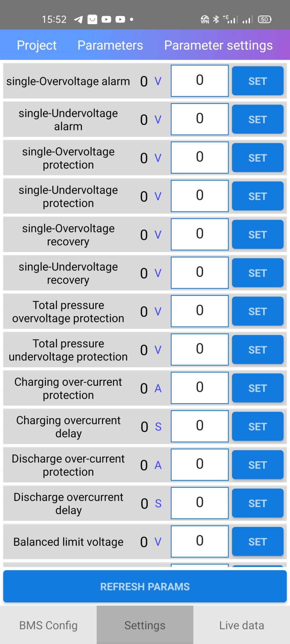Focus the Total pressure overvoltage protection input
Image resolution: width=290 pixels, height=644 pixels.
point(200,311)
